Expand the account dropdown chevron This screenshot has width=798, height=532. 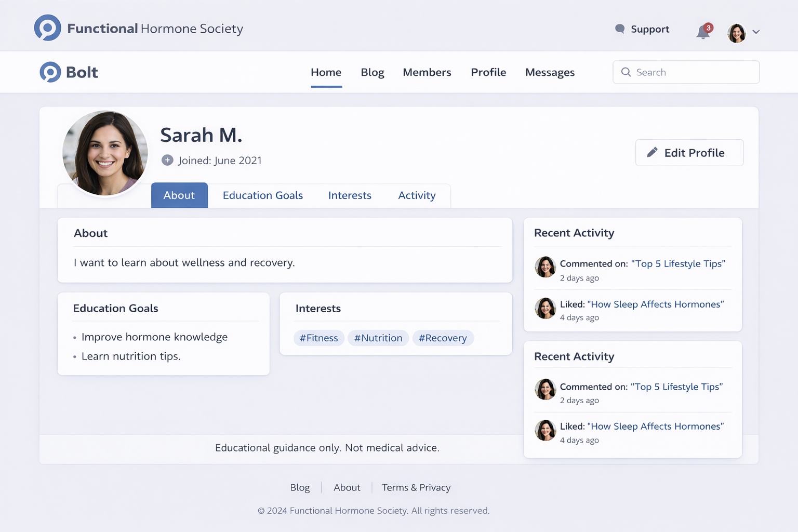pos(756,32)
